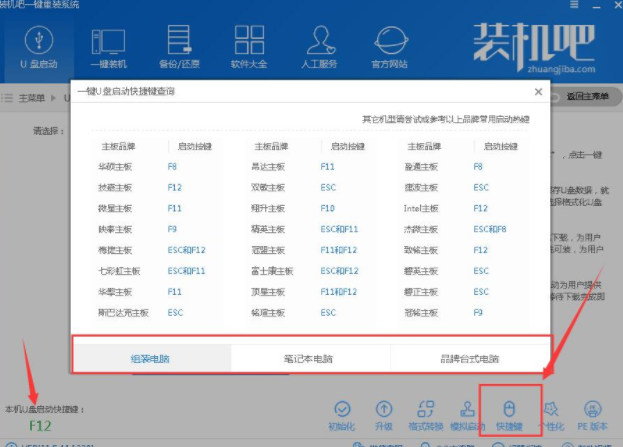
Task: Open the U盘启动 section icon
Action: pos(35,43)
